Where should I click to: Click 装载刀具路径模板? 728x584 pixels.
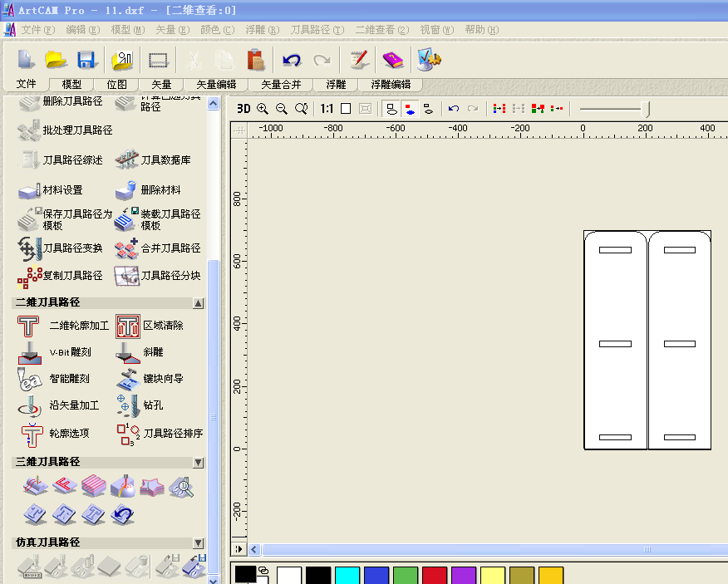pos(157,219)
